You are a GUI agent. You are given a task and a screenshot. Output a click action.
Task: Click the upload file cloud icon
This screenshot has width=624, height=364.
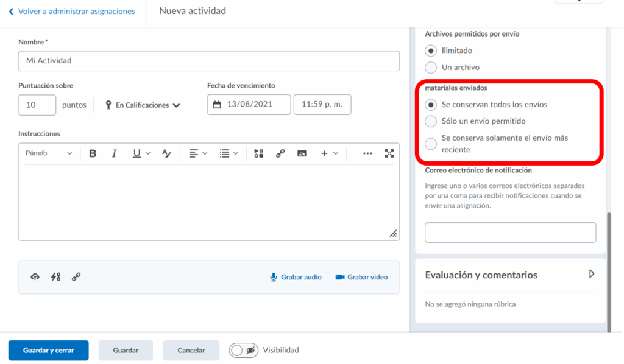point(35,277)
